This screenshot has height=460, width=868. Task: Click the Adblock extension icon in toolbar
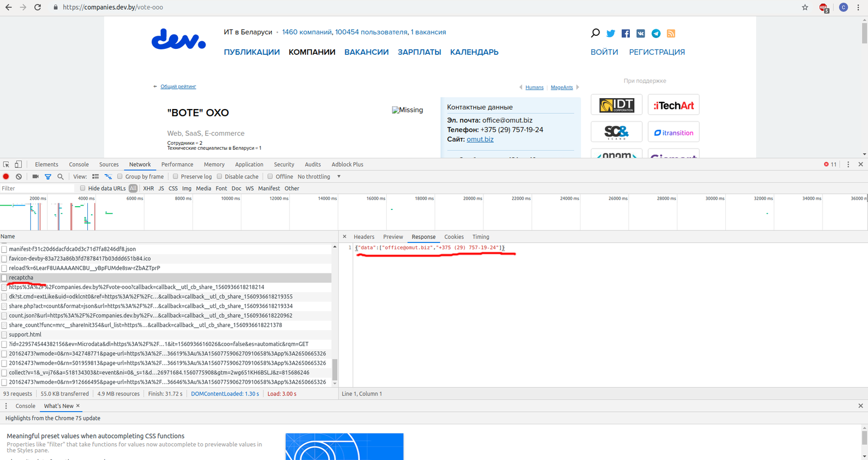(824, 8)
